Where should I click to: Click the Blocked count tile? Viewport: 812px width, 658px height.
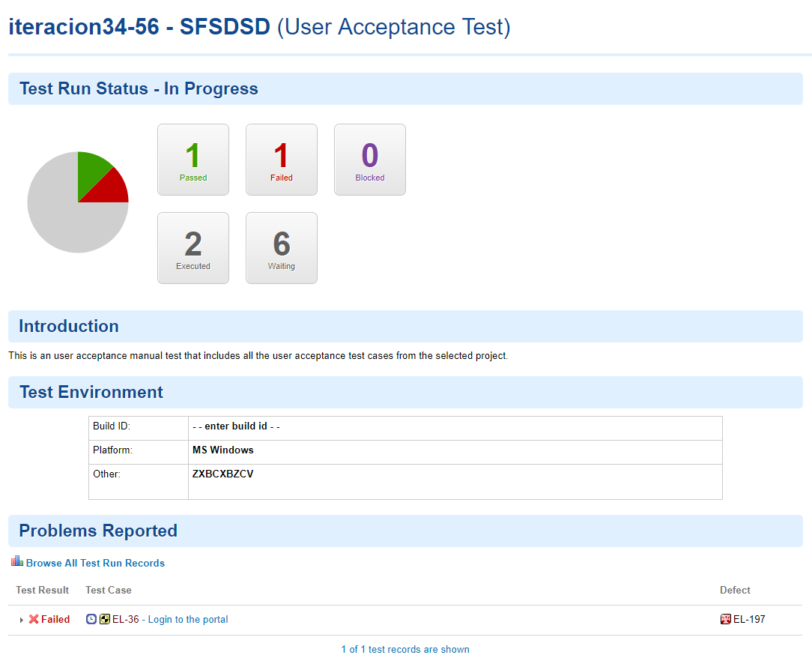coord(370,160)
